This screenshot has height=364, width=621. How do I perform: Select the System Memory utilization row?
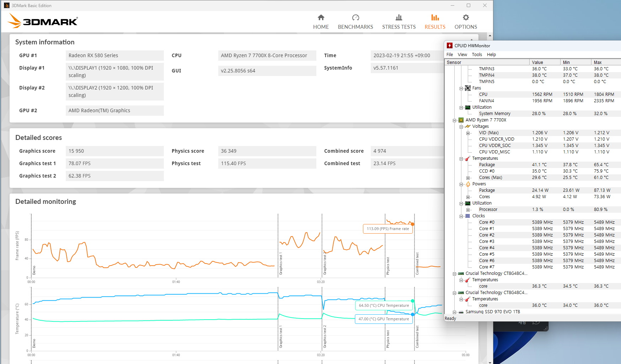click(x=533, y=114)
